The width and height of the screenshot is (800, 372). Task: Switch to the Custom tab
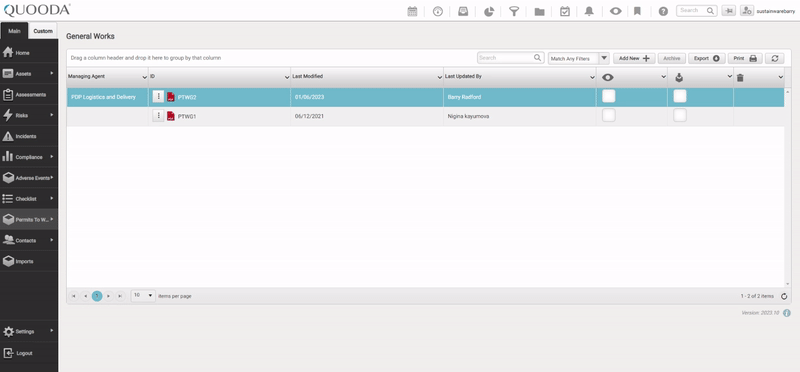point(43,31)
